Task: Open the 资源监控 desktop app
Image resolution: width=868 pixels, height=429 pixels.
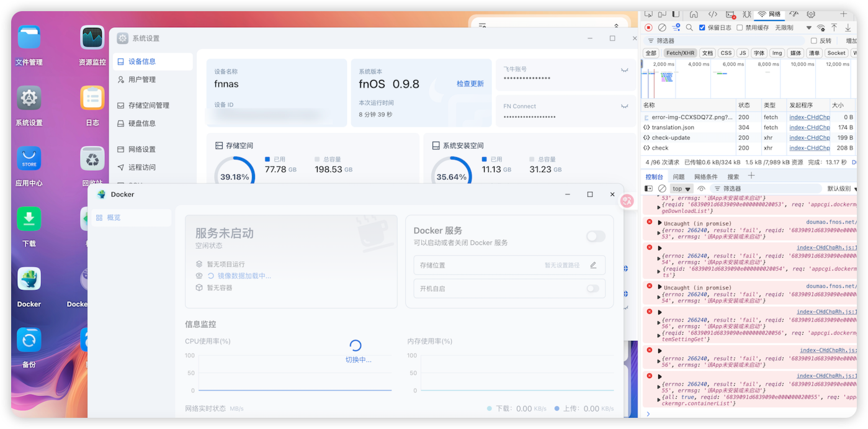Action: (92, 38)
